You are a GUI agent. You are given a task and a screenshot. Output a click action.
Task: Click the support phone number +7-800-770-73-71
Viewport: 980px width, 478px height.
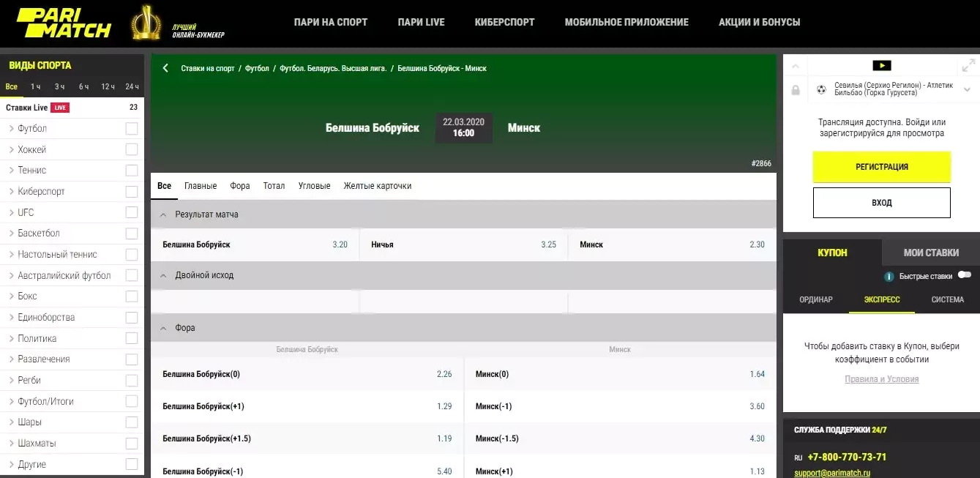tap(847, 457)
